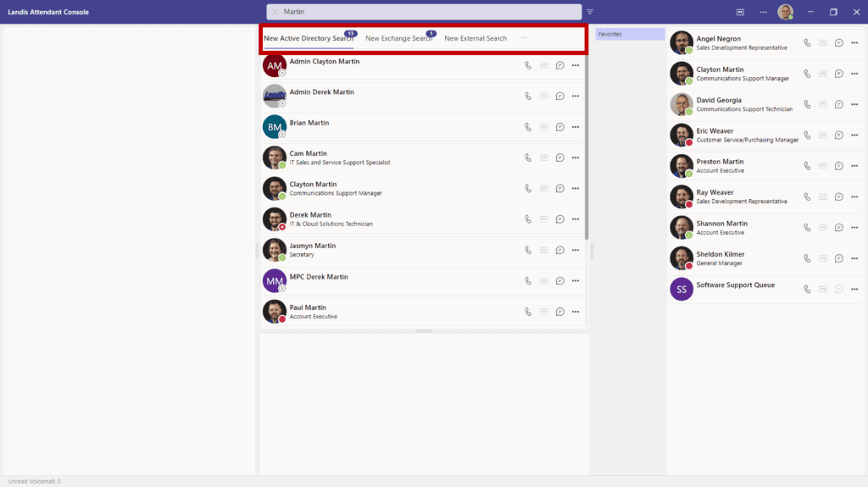Screen dimensions: 868x487
Task: Switch to New Active Directory Search tab
Action: point(309,38)
